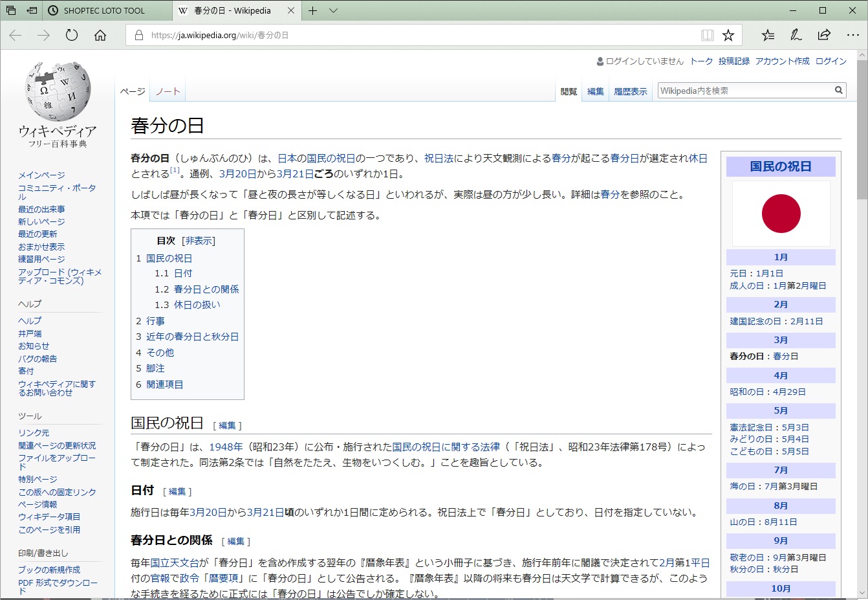Open the favorites hub list

pos(768,35)
